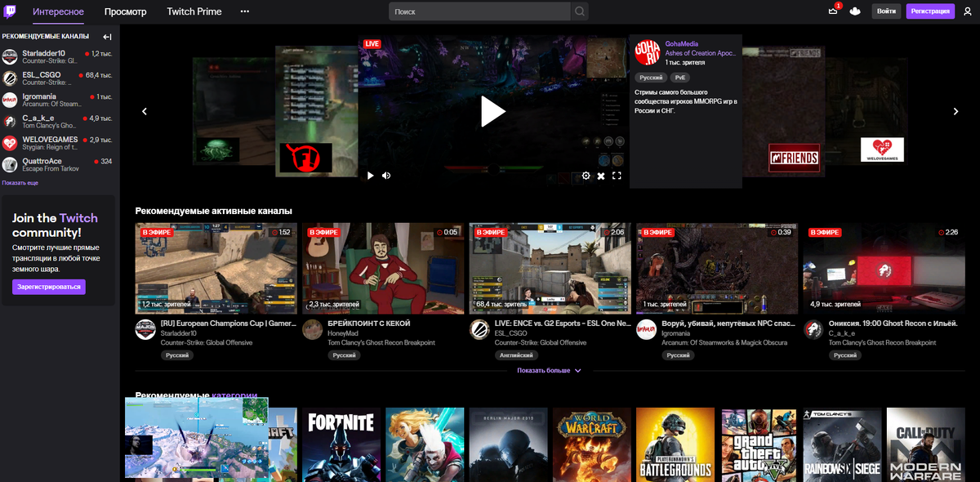Viewport: 980px width, 482px height.
Task: Open European Champions Cup stream thumbnail
Action: [216, 269]
